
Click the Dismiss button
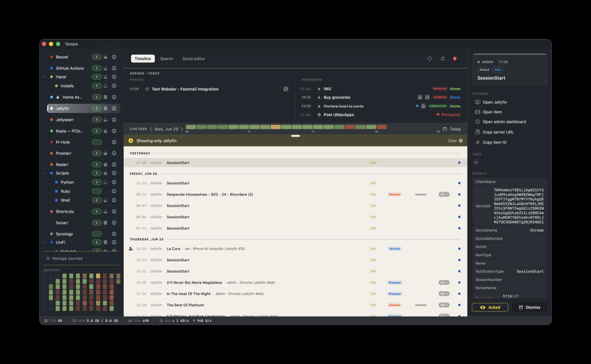(x=529, y=308)
